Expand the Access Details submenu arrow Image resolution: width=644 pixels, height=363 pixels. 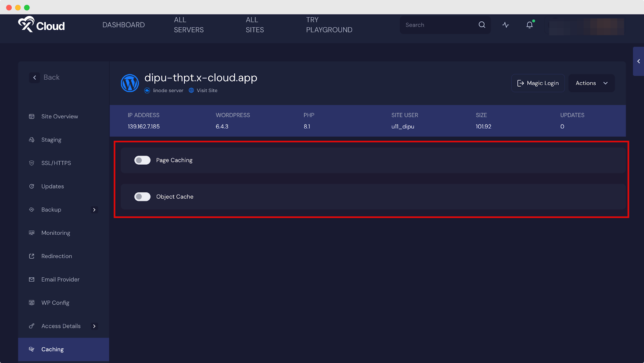[94, 326]
